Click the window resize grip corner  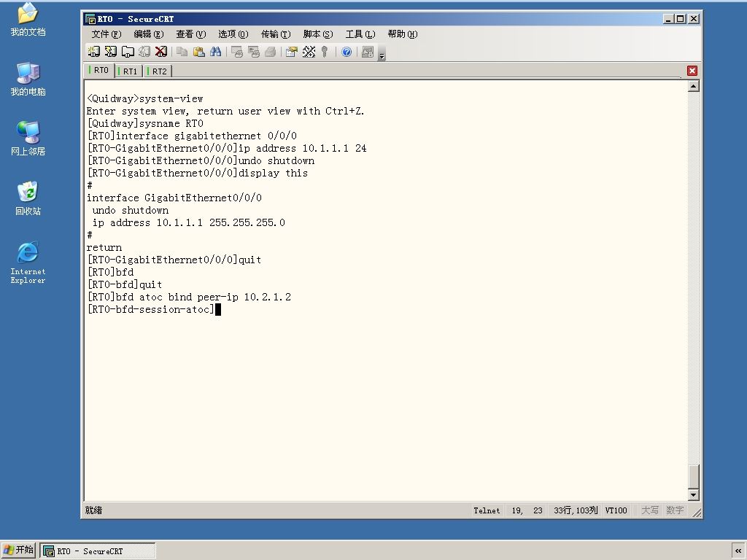697,513
